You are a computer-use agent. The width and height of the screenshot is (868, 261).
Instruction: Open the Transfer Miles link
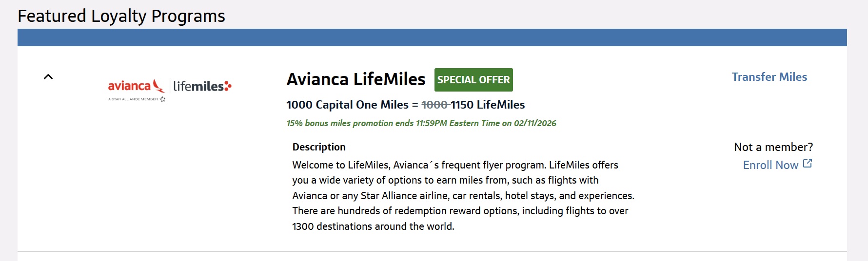[769, 77]
